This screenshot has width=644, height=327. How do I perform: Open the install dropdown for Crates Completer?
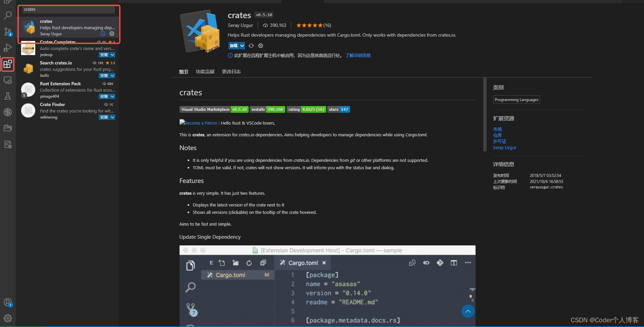[113, 55]
